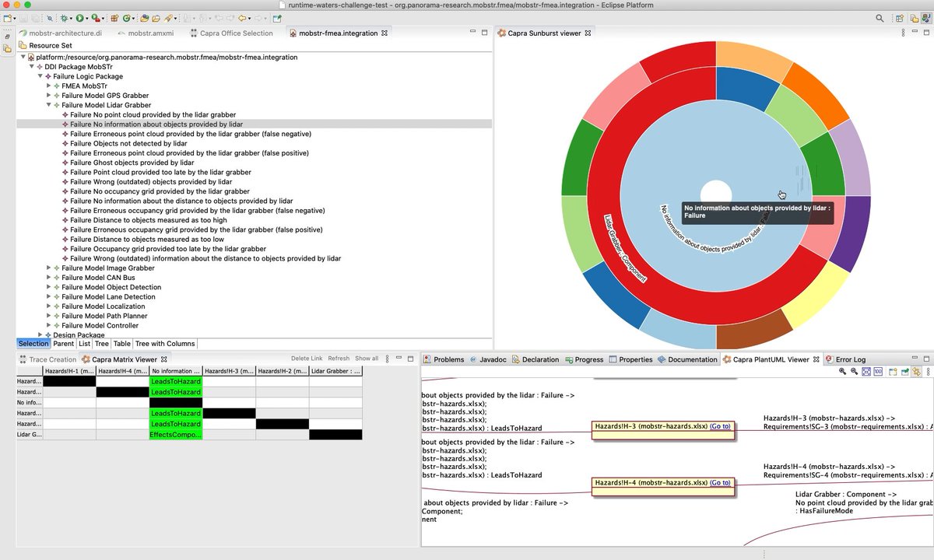This screenshot has height=560, width=934.
Task: Click the green New Class icon
Action: (x=126, y=18)
